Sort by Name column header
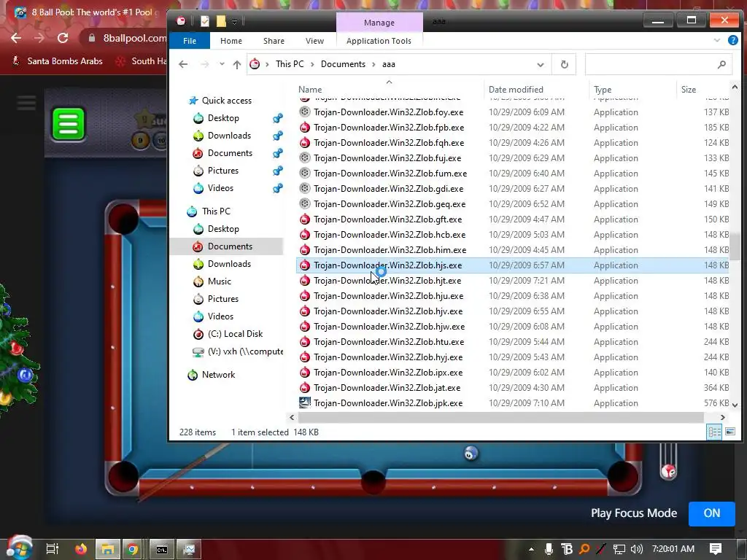The image size is (747, 560). click(x=390, y=90)
